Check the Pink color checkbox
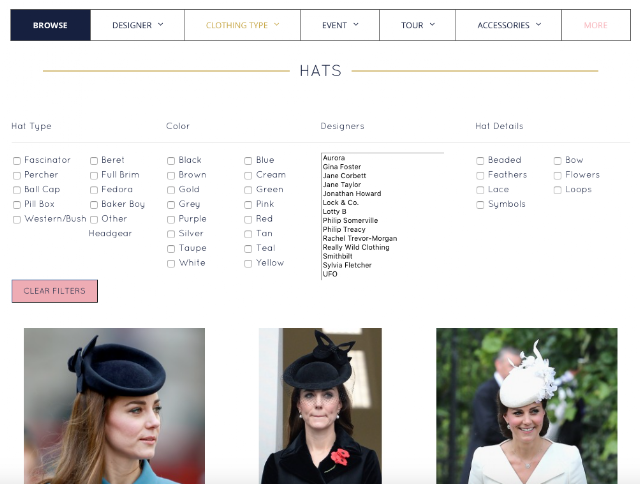Viewport: 640px width, 484px height. point(248,205)
